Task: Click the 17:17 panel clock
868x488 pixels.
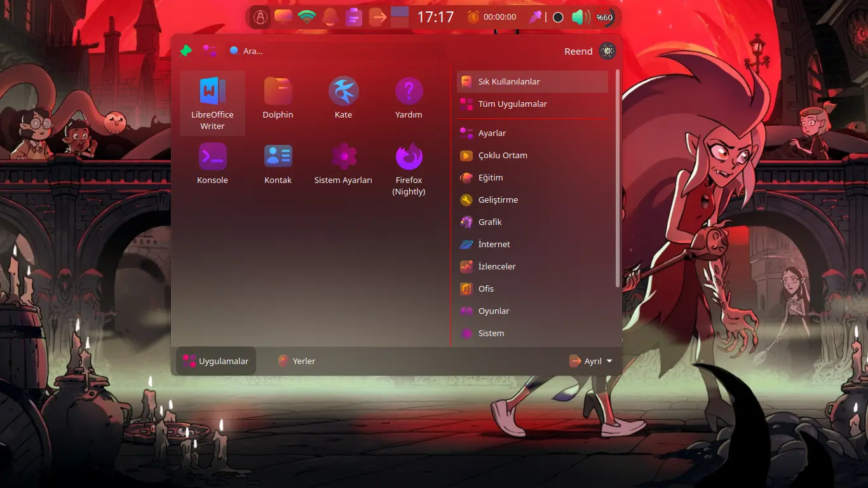Action: tap(435, 17)
